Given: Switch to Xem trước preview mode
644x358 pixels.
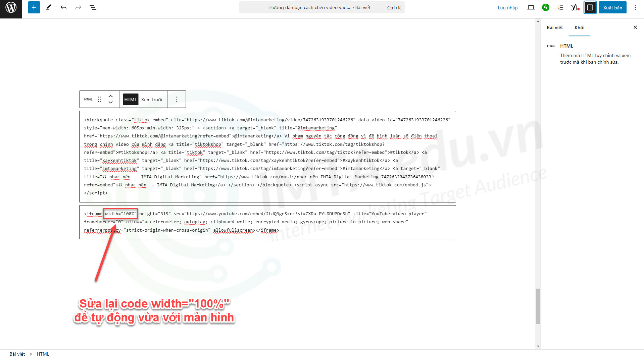Looking at the screenshot, I should tap(152, 100).
